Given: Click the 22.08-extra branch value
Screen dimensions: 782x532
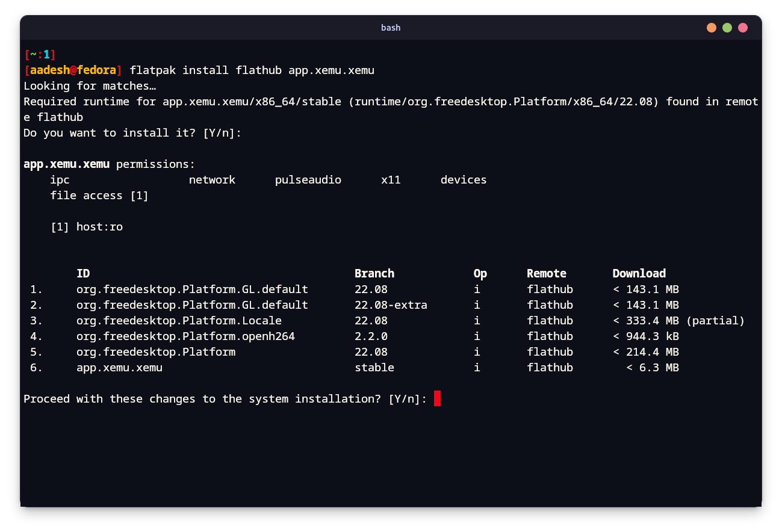Looking at the screenshot, I should (391, 305).
